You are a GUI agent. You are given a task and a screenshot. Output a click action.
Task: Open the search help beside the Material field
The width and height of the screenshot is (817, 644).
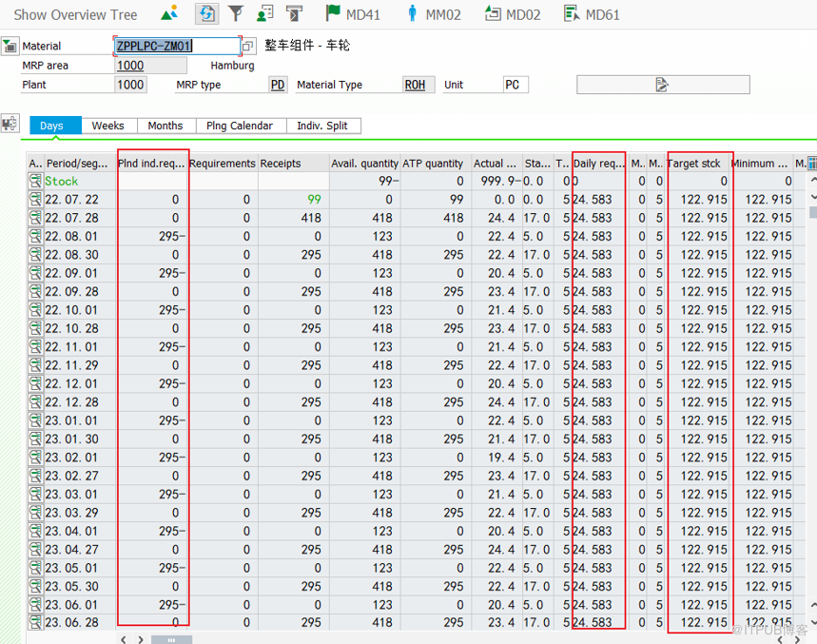[x=248, y=46]
